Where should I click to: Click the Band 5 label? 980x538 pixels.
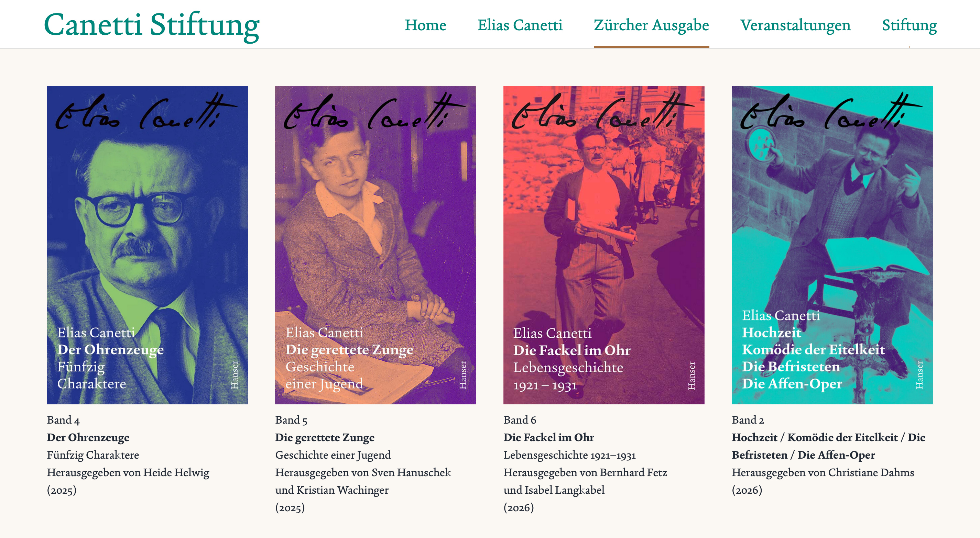coord(291,420)
